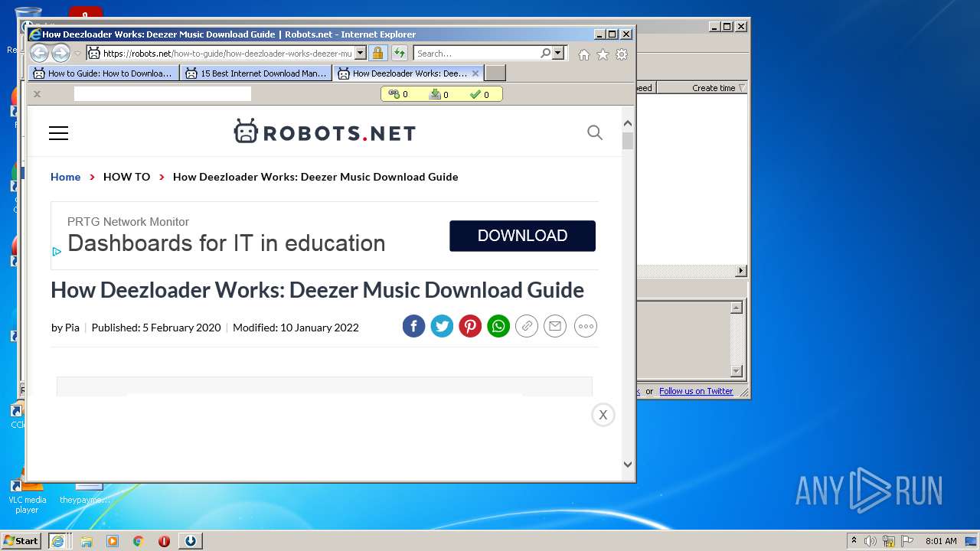Click the search magnifier in the IE search box
Viewport: 980px width, 551px height.
pyautogui.click(x=545, y=54)
